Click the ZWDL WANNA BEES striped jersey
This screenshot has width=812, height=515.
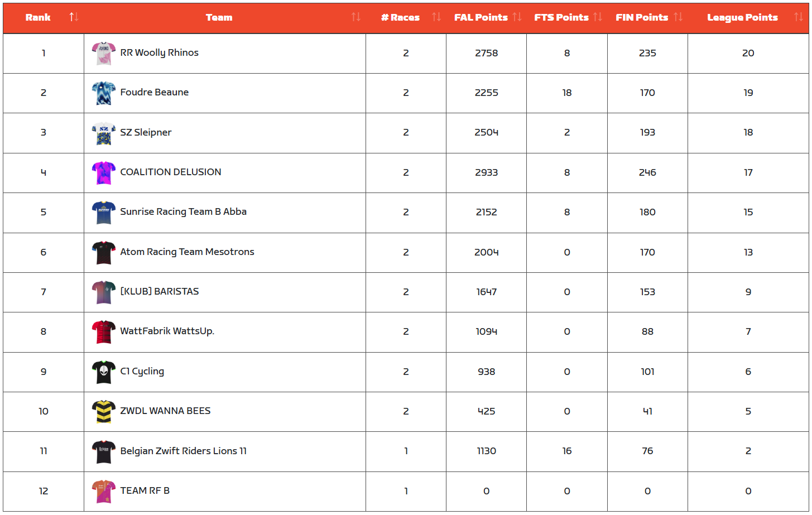[103, 412]
